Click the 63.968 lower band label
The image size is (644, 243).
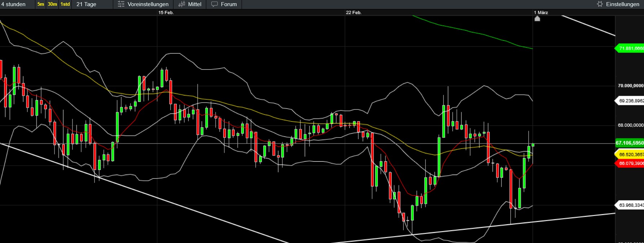click(631, 205)
